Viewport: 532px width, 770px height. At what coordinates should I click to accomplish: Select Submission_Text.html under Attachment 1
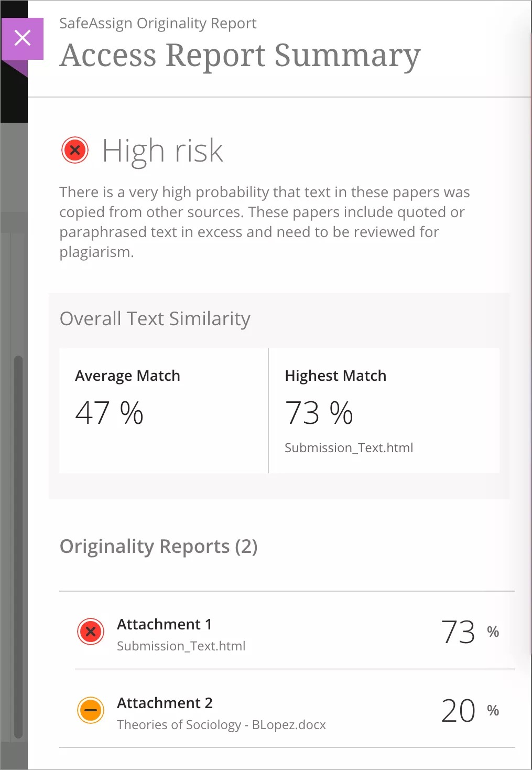click(x=181, y=646)
